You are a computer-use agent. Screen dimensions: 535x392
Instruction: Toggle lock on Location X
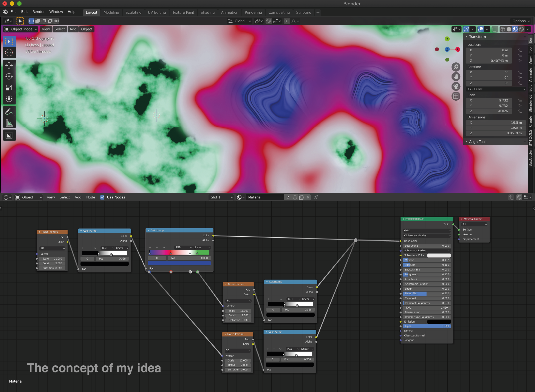click(x=520, y=50)
